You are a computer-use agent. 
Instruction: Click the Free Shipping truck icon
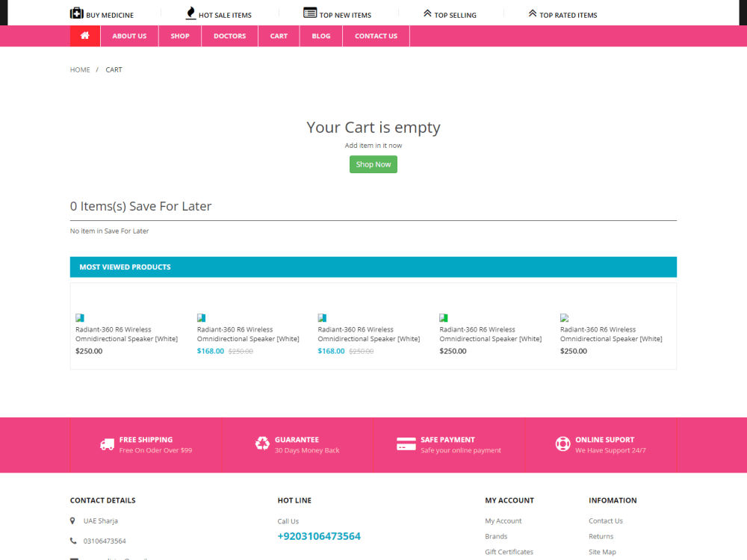coord(107,444)
